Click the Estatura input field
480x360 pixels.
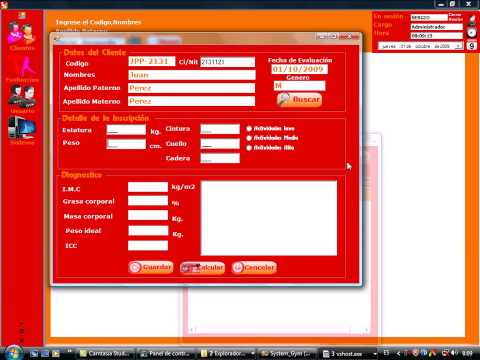[126, 130]
